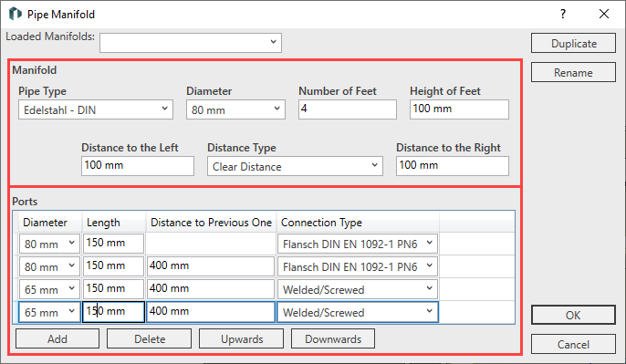626x364 pixels.
Task: Click the Connection Type column header
Action: click(358, 222)
